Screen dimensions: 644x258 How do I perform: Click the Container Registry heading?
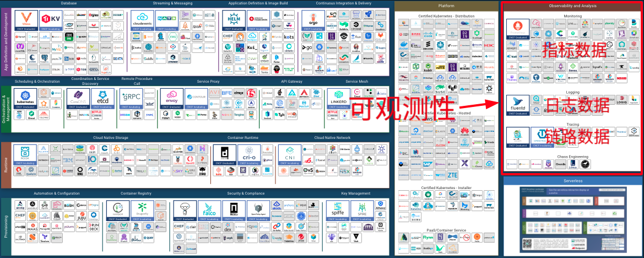click(137, 193)
